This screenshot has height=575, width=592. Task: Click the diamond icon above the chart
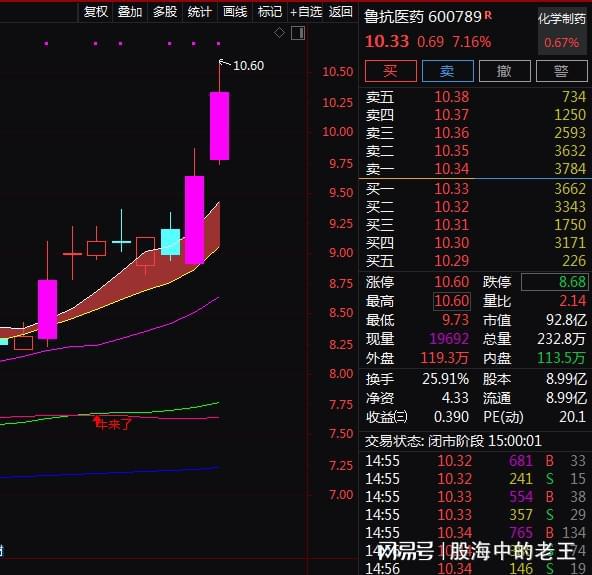(279, 33)
